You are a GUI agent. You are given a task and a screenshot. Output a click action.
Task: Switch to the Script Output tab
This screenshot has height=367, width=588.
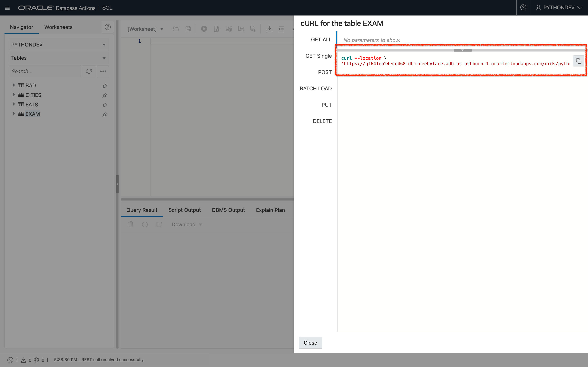point(184,210)
